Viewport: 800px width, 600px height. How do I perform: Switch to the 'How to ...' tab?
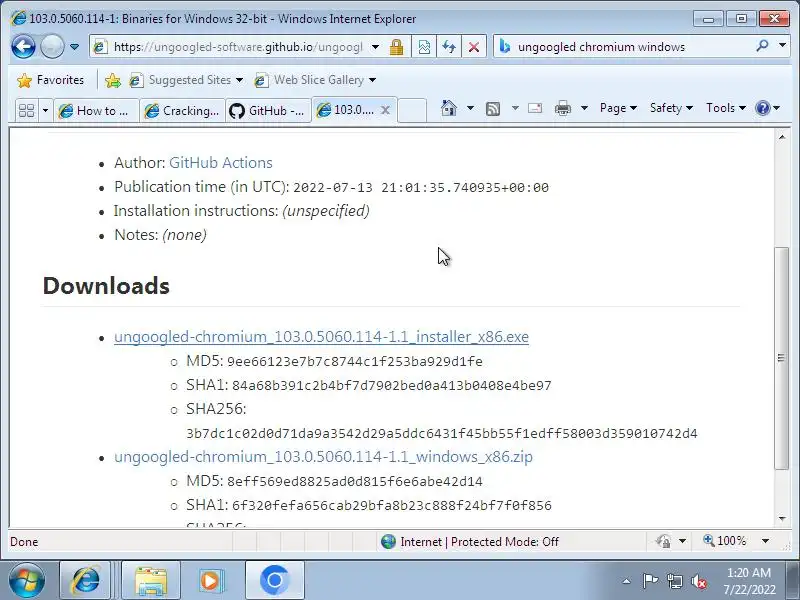coord(96,110)
